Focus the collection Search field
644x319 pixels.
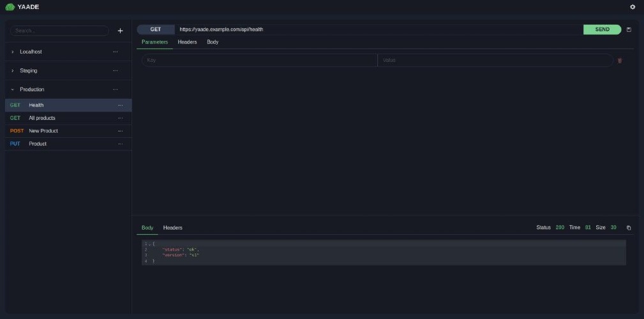click(59, 31)
